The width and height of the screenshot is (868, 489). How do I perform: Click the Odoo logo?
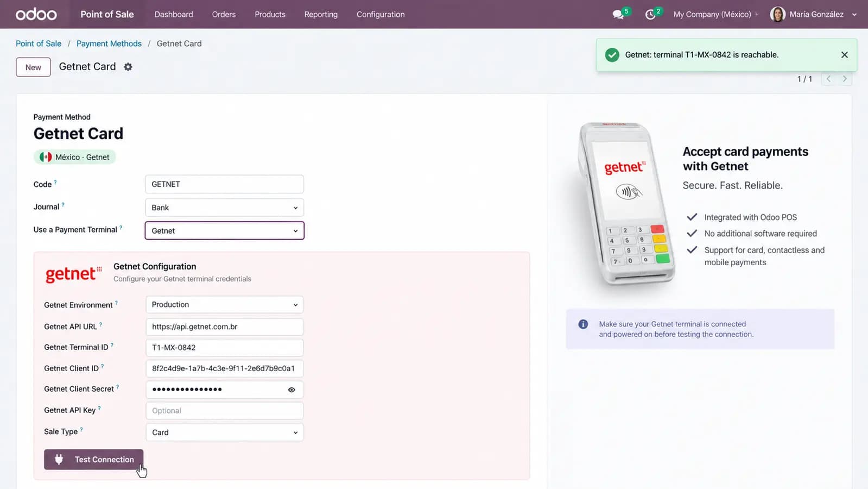click(36, 14)
